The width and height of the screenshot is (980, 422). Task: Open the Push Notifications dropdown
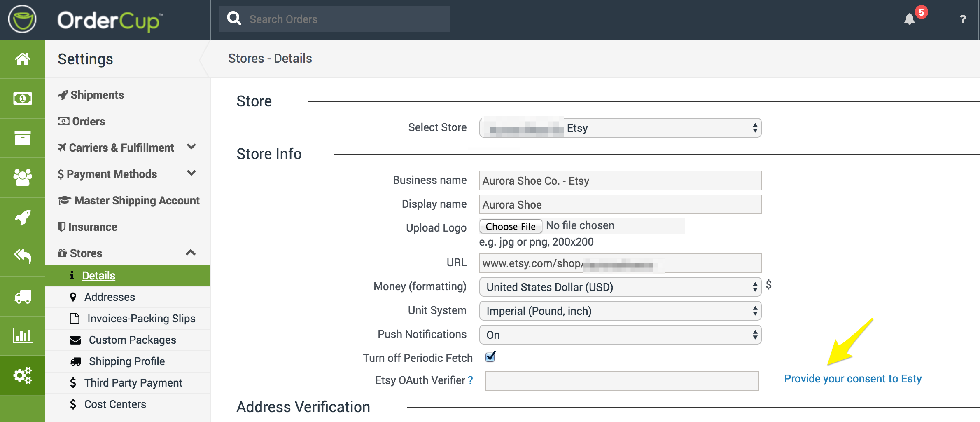[620, 335]
